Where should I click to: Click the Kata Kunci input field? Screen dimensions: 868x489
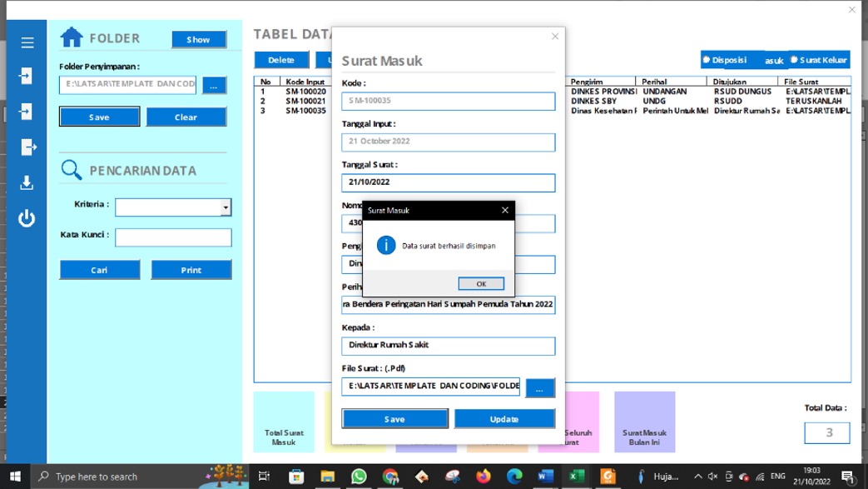pos(173,238)
